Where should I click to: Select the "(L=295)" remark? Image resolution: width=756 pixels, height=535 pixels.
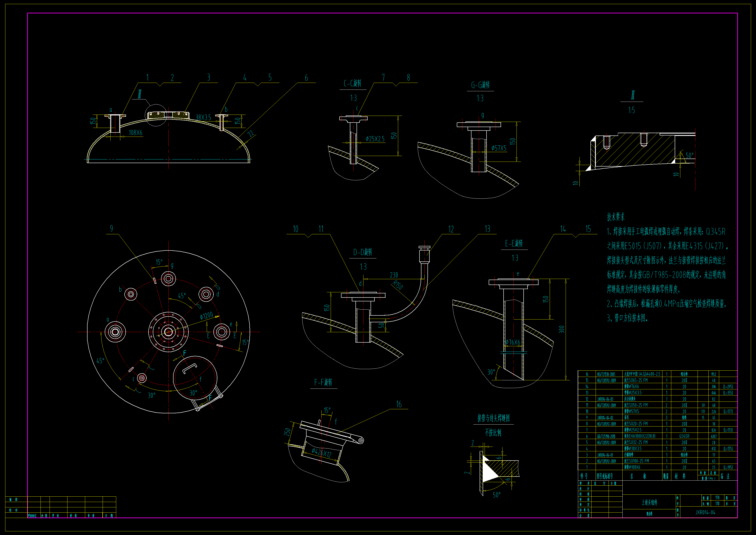pos(728,386)
